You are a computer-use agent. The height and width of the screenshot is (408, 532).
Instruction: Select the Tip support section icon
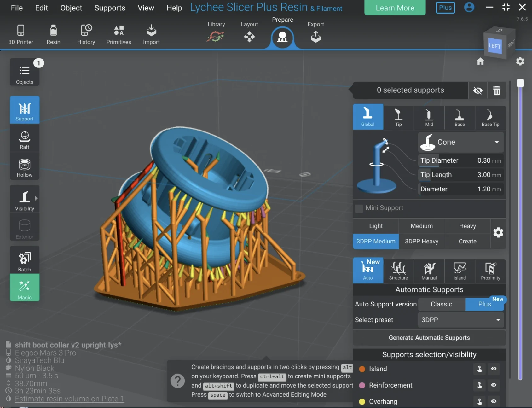[398, 117]
